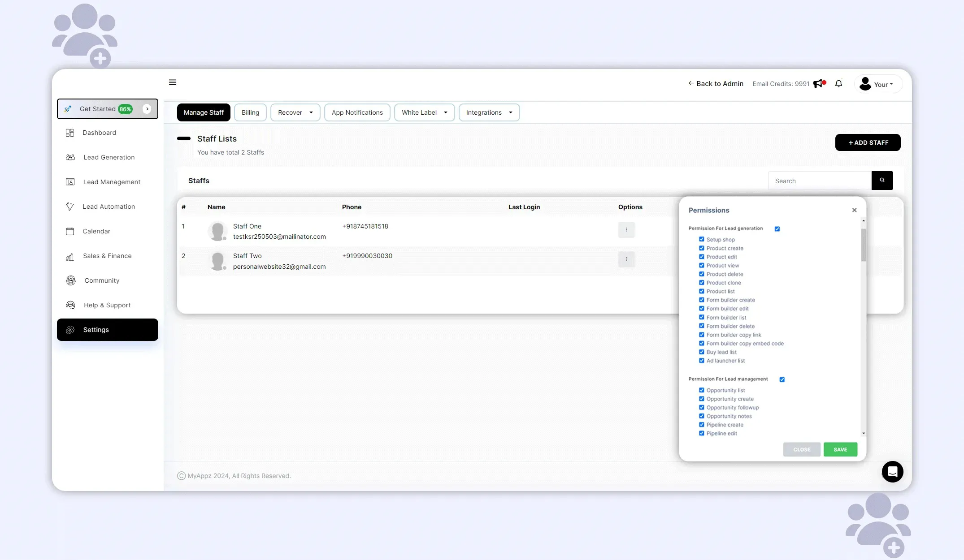Click Staff Two's avatar image
Screen dimensions: 964x560
(217, 261)
